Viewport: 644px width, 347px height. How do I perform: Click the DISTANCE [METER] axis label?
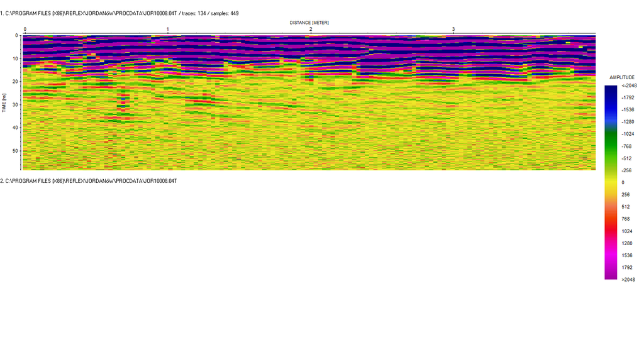tap(309, 23)
